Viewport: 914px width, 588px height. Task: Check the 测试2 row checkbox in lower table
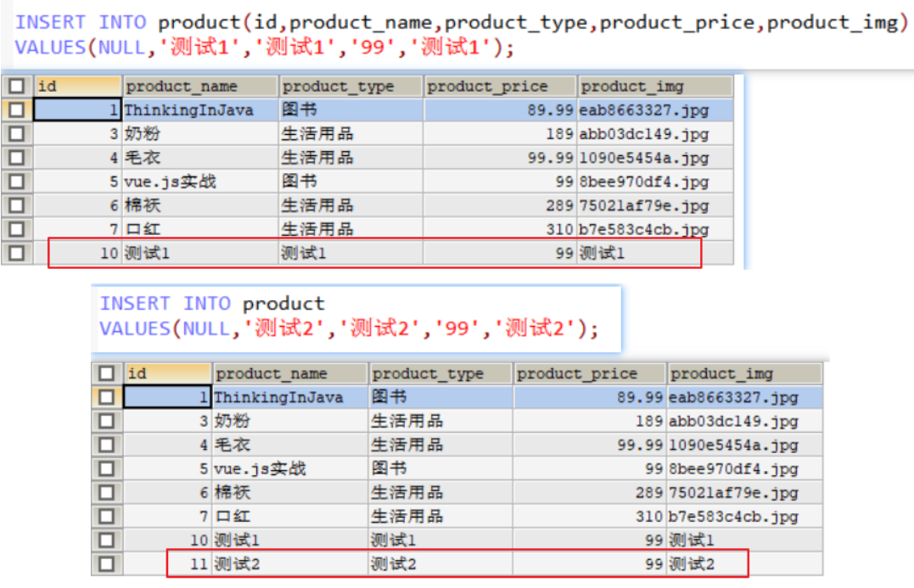[106, 564]
